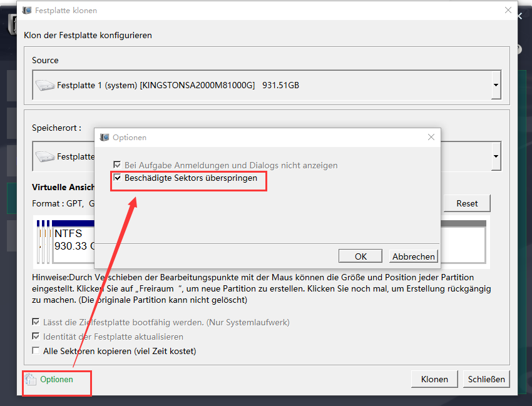The width and height of the screenshot is (532, 406).
Task: Click the Source disk drive icon
Action: 45,85
